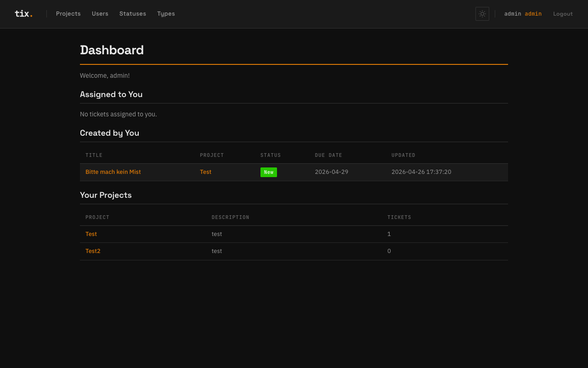Viewport: 588px width, 368px height.
Task: Click the 'No tickets assigned to you.' message
Action: point(119,114)
